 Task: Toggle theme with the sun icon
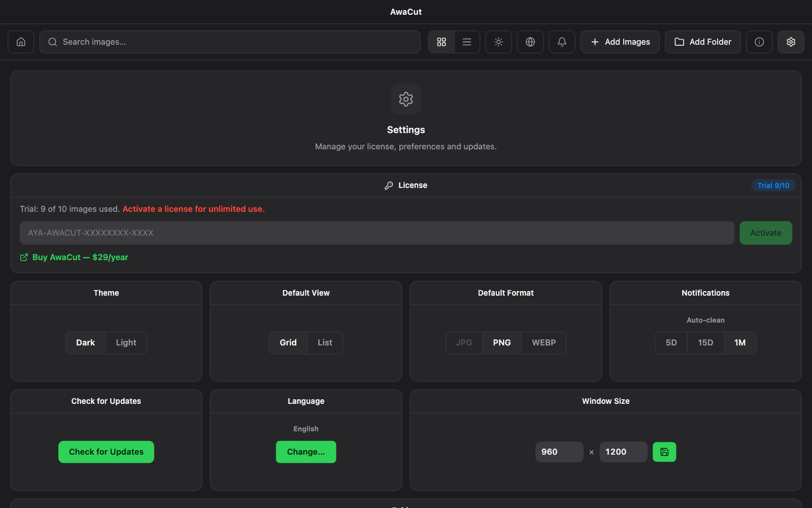[x=498, y=42]
